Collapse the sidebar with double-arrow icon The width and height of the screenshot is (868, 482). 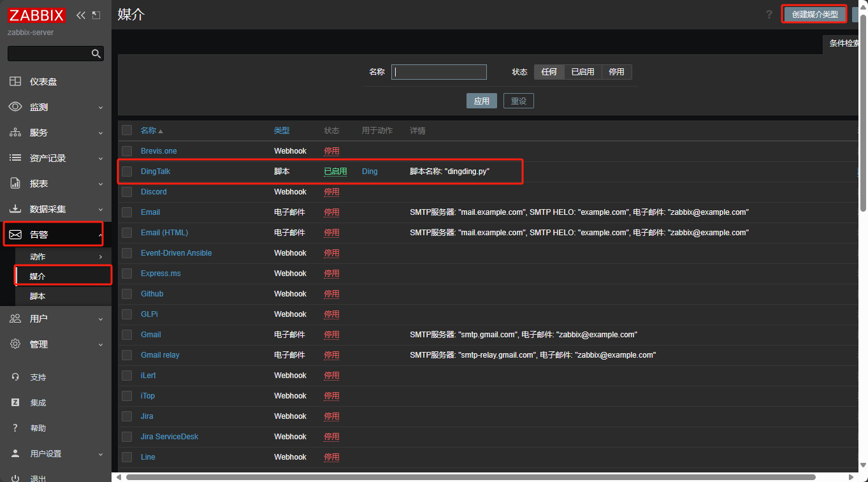pos(80,15)
